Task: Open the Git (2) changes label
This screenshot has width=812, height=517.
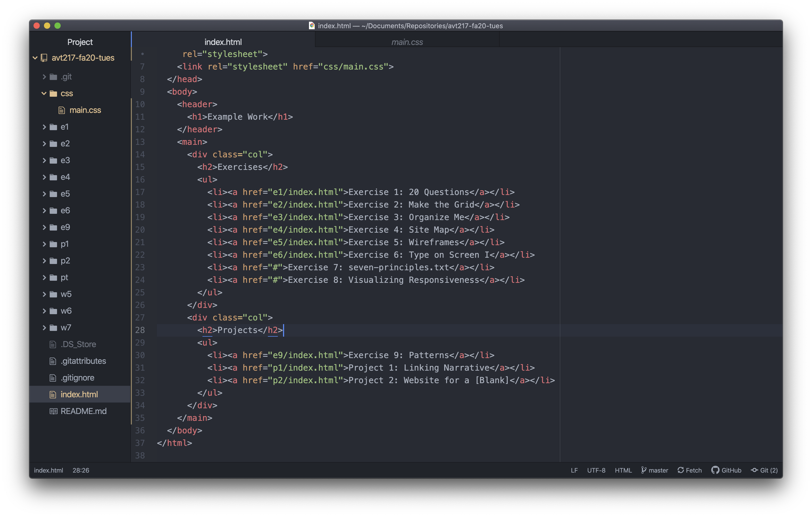Action: 769,470
